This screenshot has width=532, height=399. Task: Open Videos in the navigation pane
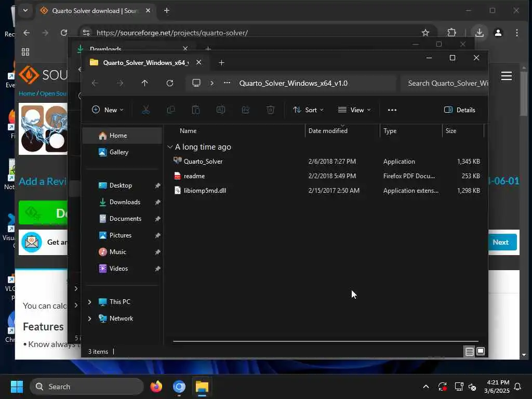(x=122, y=269)
